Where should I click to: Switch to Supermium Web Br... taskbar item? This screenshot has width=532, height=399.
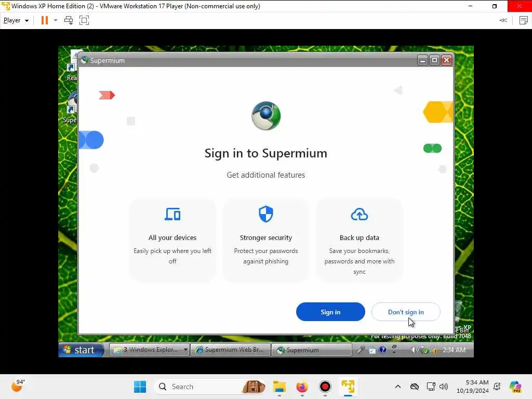(x=230, y=350)
